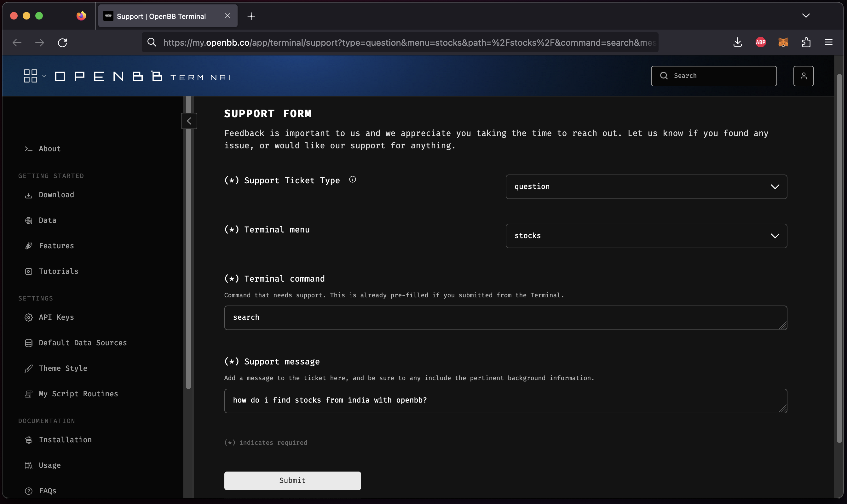Go to My Script Routines

(78, 394)
